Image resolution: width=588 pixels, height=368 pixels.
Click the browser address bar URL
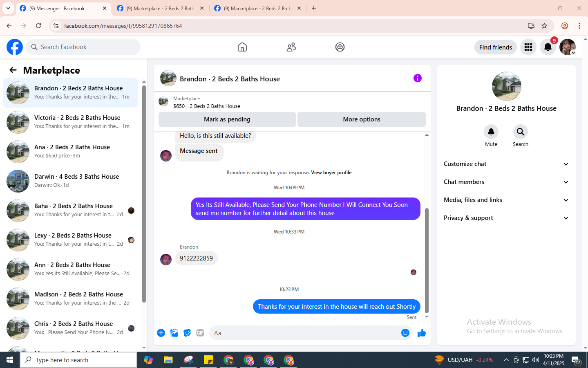(123, 26)
